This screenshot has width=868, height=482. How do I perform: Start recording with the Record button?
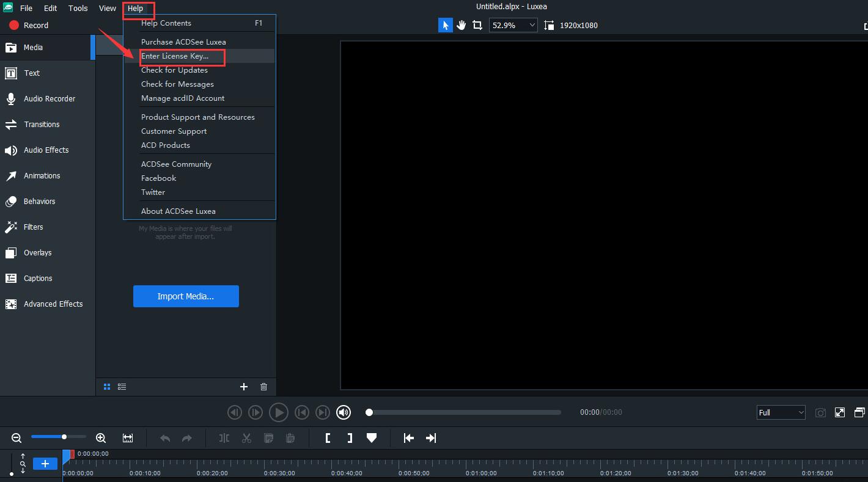(x=29, y=25)
